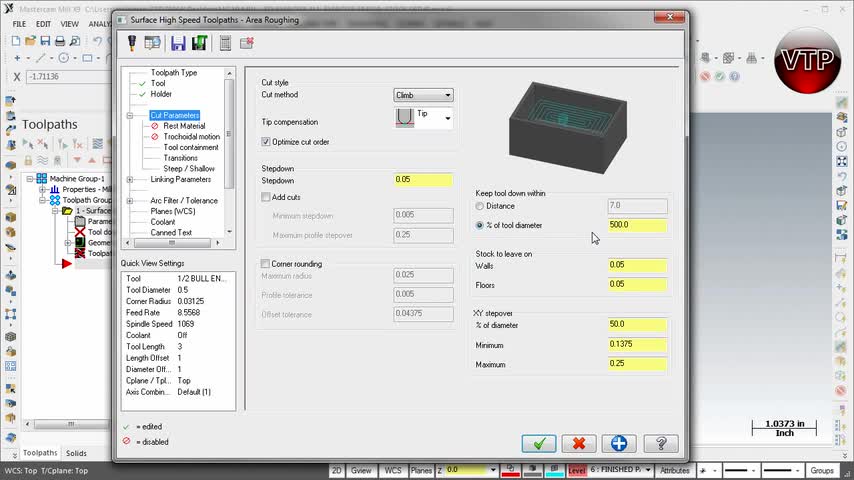Click the New file icon in Mastercam toolbar
This screenshot has width=854, height=480.
pyautogui.click(x=16, y=41)
